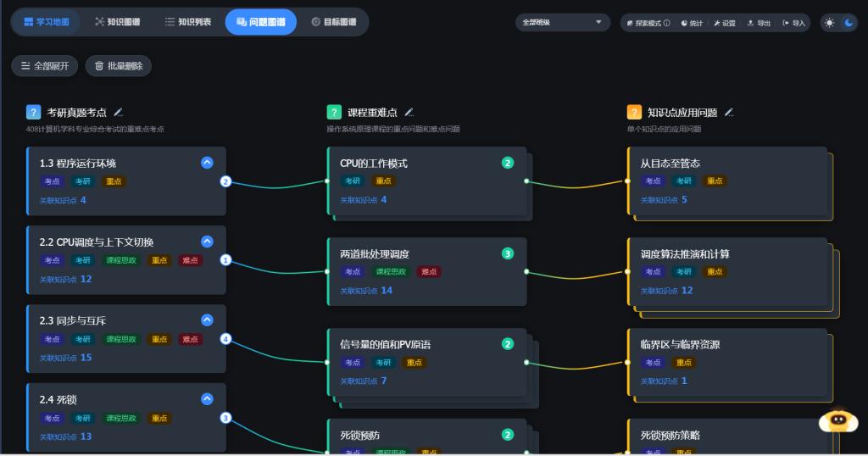Click the edit pencil next to 知识点应用问题
This screenshot has width=868, height=456.
729,112
